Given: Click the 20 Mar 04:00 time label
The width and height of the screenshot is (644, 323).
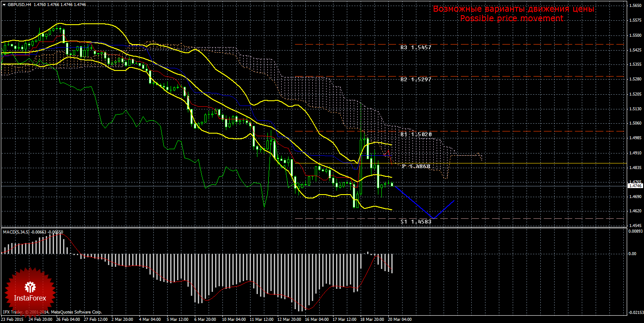Looking at the screenshot, I should (399, 320).
